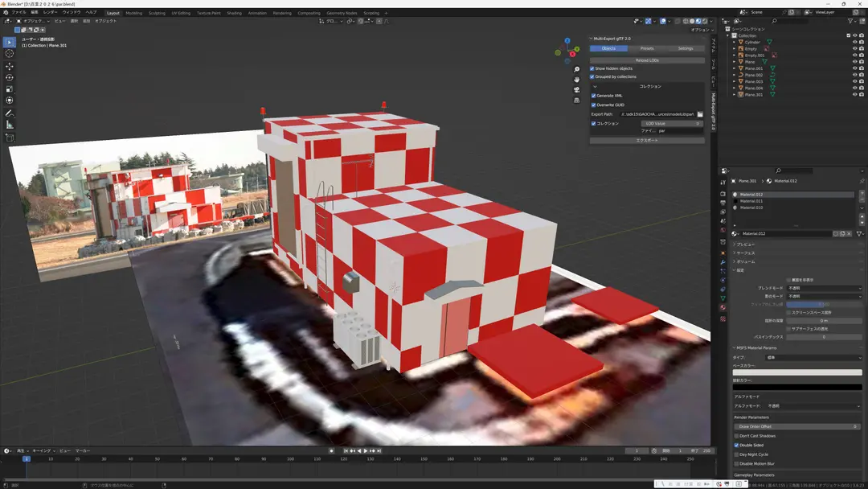Expand サーフェス material panel
Viewport: 868px width, 489px height.
[x=744, y=253]
